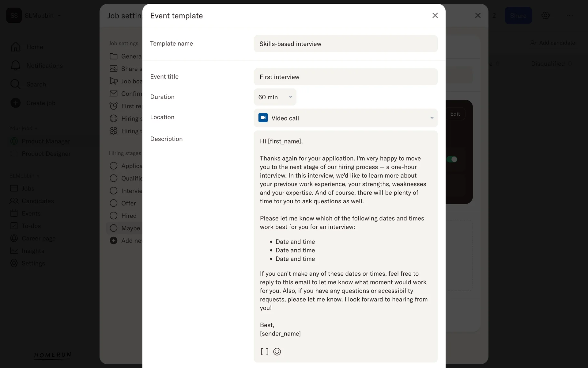Click the Add new stage plus icon
This screenshot has width=588, height=368.
tap(114, 240)
